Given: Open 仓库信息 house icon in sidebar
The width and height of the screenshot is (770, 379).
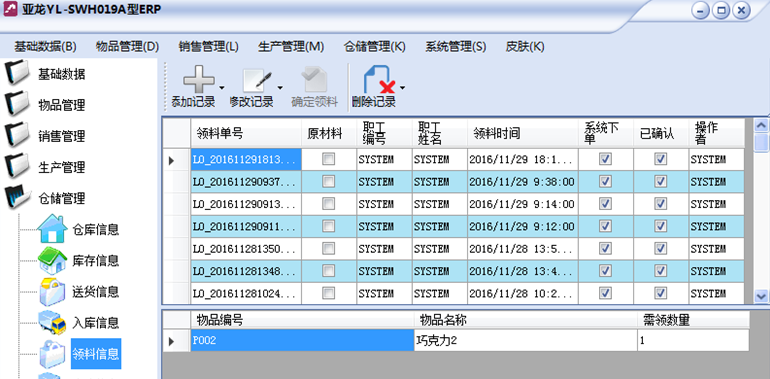Looking at the screenshot, I should coord(52,228).
